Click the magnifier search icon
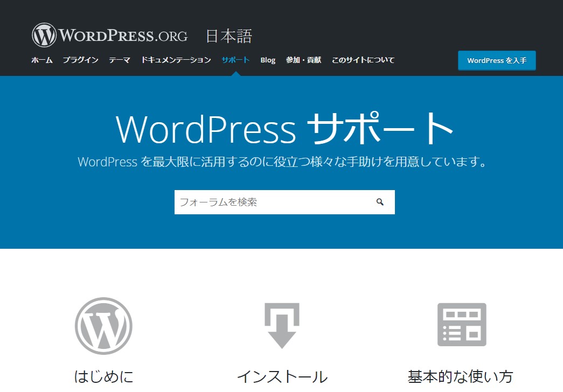The image size is (563, 392). coord(380,202)
